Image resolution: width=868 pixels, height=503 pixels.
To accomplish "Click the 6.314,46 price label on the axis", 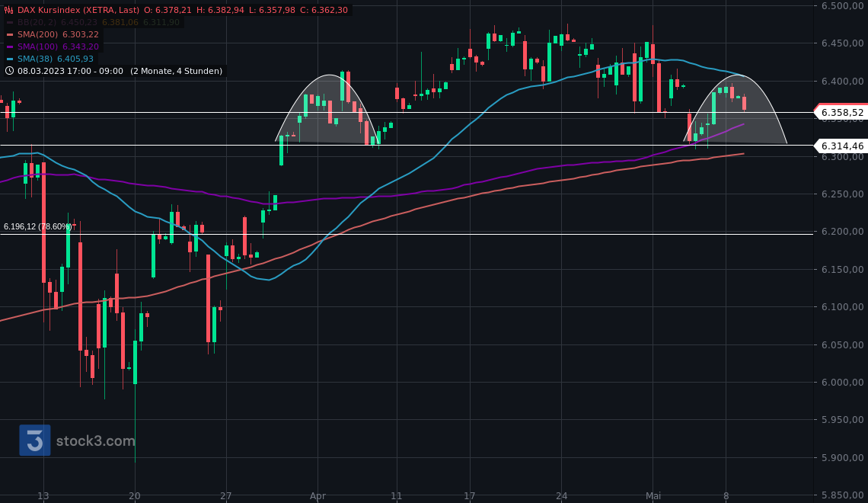I will pos(841,146).
